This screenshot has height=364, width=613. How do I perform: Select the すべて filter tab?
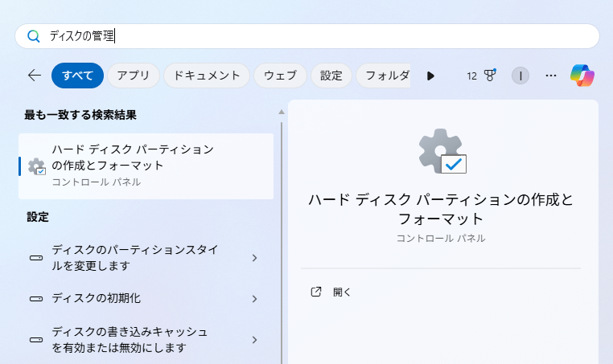click(77, 76)
